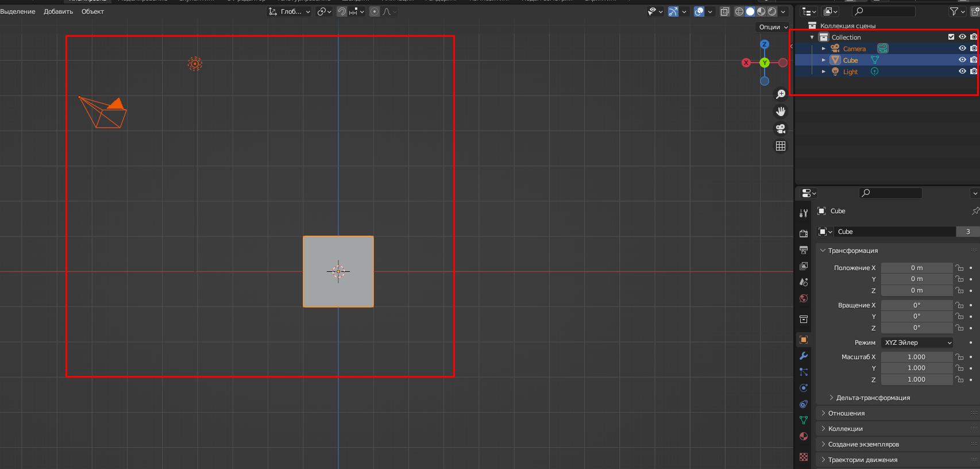Toggle X-ray display icon in header
Image resolution: width=980 pixels, height=469 pixels.
(x=725, y=11)
